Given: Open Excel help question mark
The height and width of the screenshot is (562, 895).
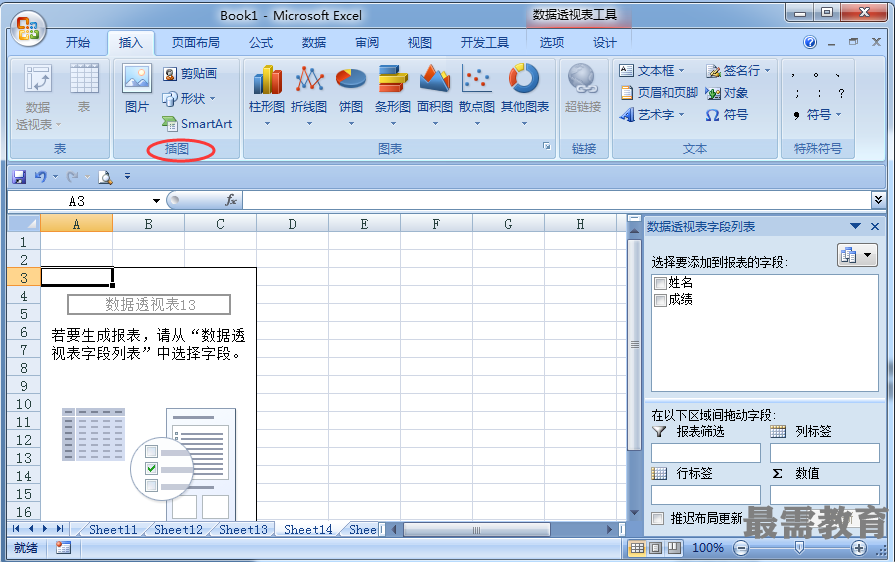Looking at the screenshot, I should 809,42.
